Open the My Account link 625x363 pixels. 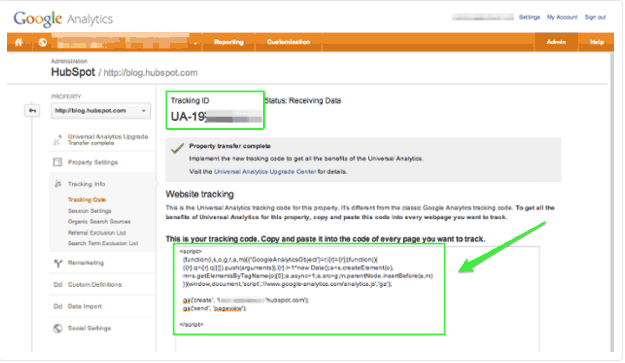(562, 17)
